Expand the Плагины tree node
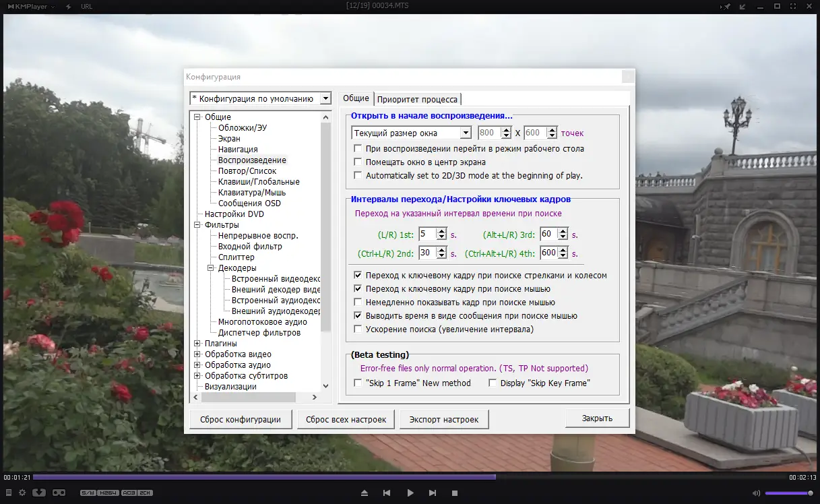 [197, 344]
